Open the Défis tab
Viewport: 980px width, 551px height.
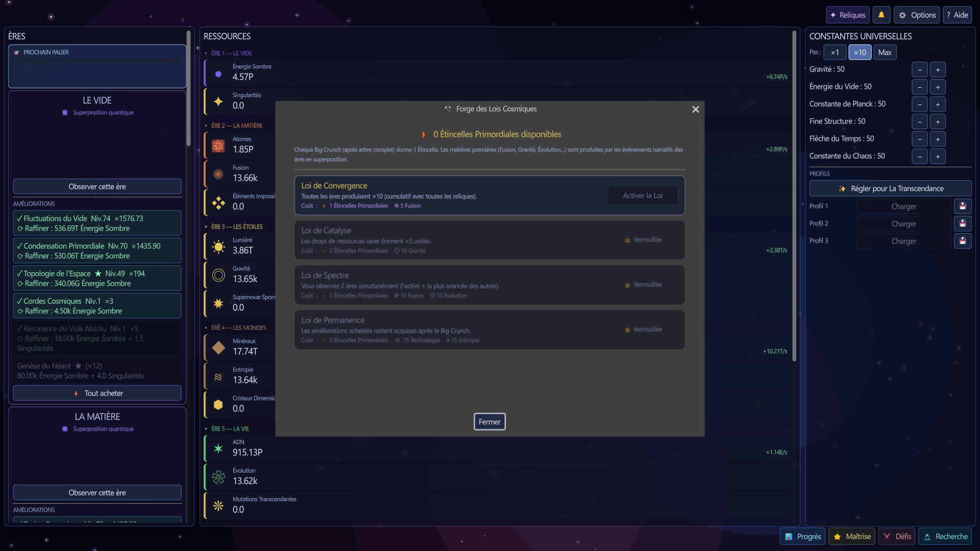point(897,536)
